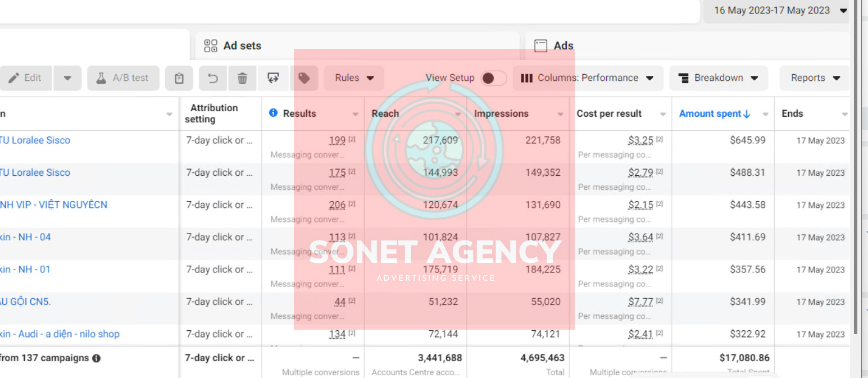Open NH VIP - VIỆT NGUYÊCN campaign
This screenshot has width=868, height=378.
pos(53,205)
